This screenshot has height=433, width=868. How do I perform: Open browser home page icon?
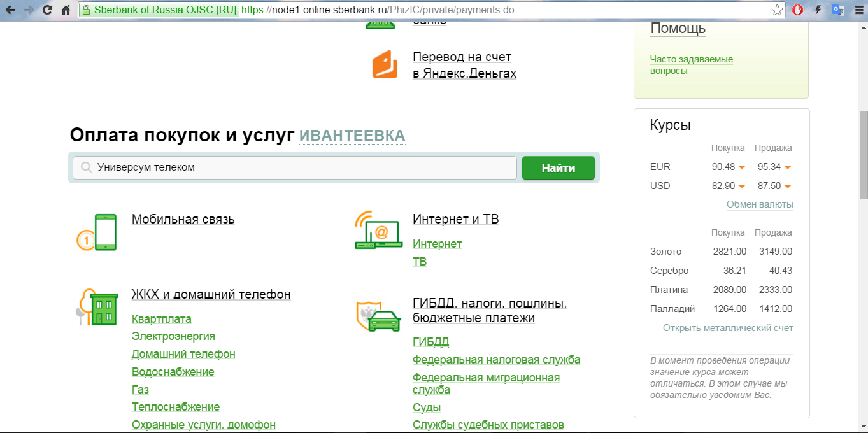click(66, 10)
